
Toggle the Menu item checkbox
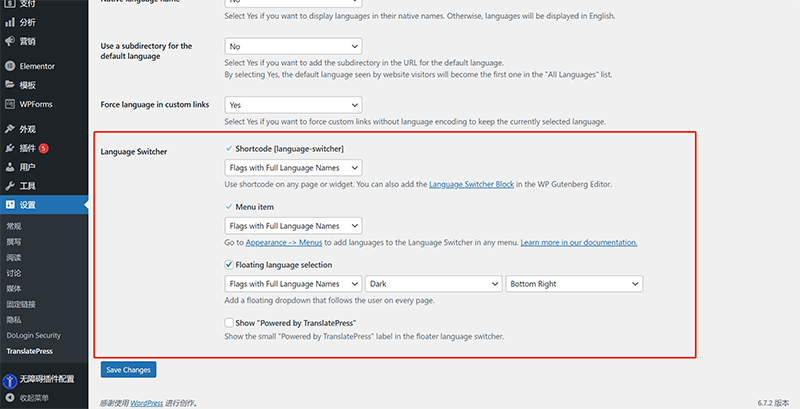(x=229, y=207)
